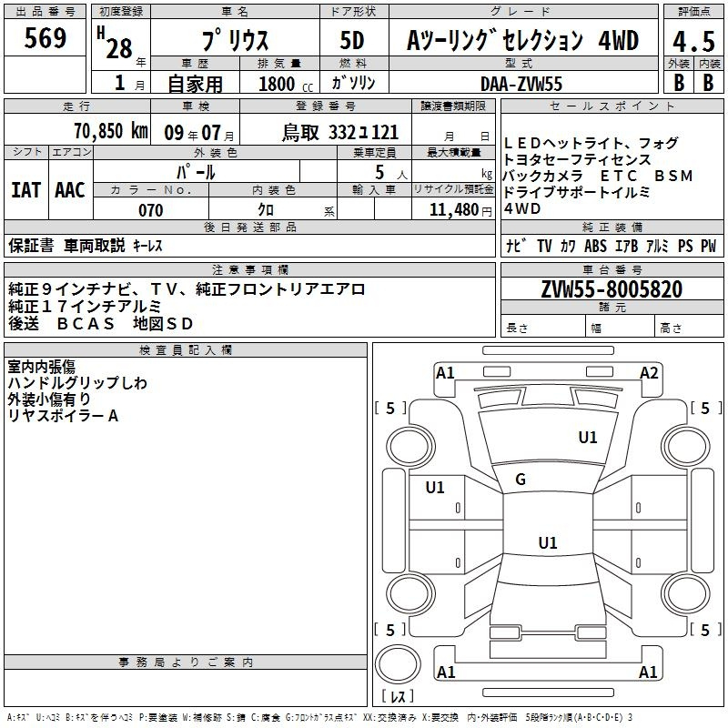Click 車両取説 in later-shipped parts
Image resolution: width=728 pixels, height=728 pixels.
[x=95, y=245]
